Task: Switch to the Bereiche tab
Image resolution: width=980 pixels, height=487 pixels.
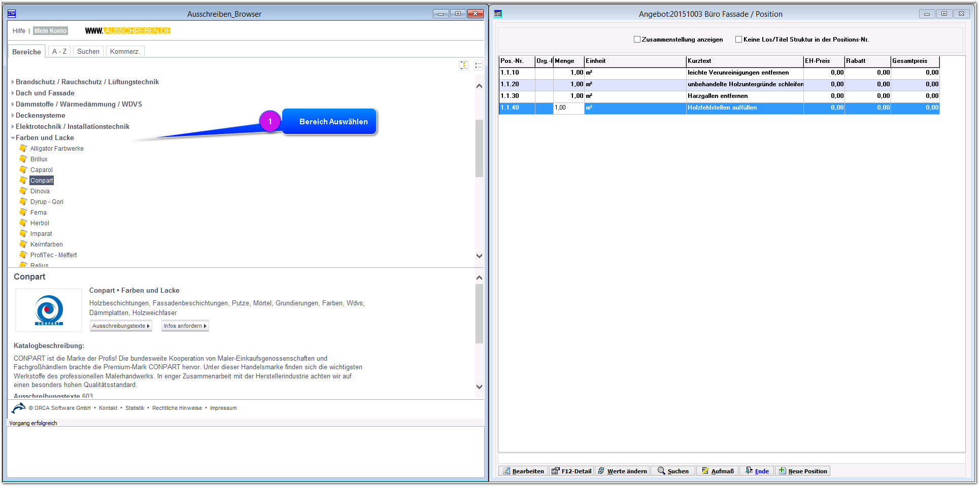Action: 26,52
